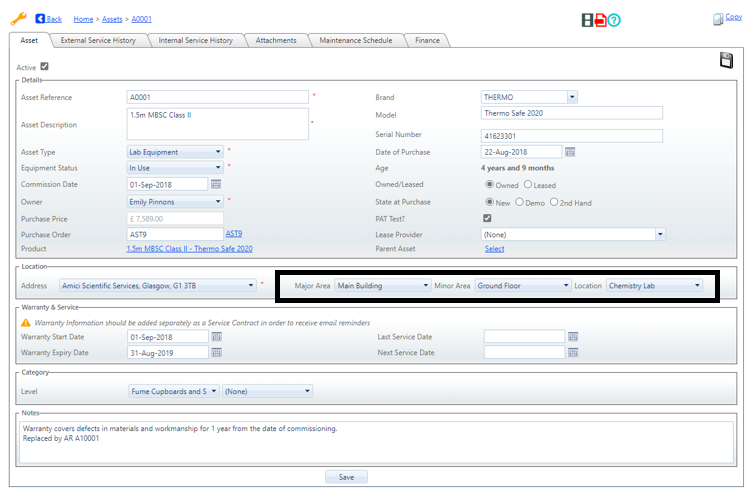Click the '4 years and 9 months' age text
Image resolution: width=747 pixels, height=492 pixels.
click(x=517, y=168)
